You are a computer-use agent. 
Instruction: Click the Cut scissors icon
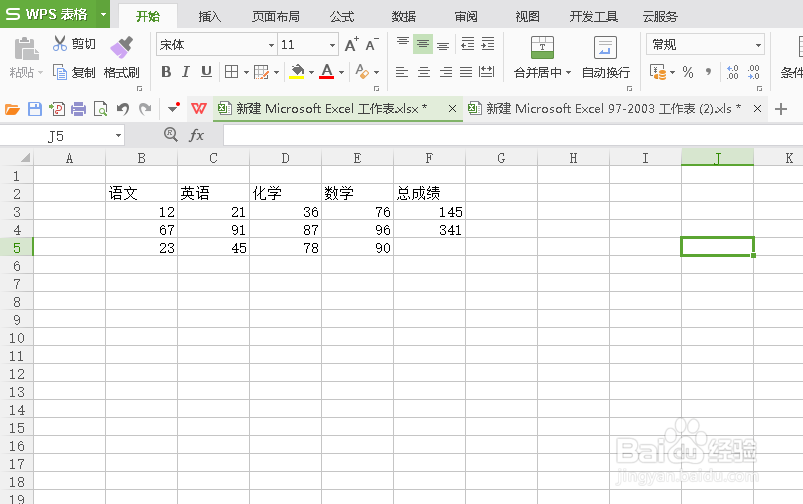coord(59,44)
